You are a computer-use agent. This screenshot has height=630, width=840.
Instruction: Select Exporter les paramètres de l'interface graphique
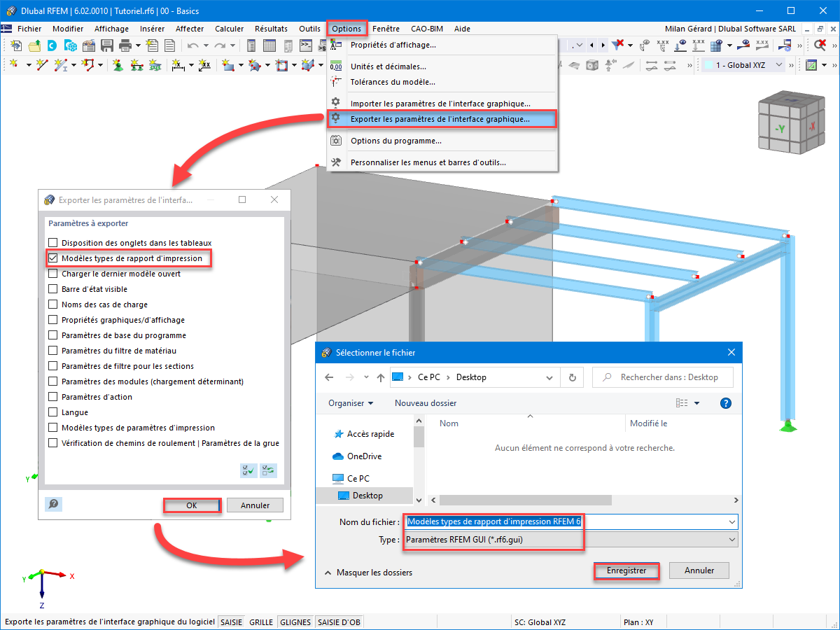(442, 119)
